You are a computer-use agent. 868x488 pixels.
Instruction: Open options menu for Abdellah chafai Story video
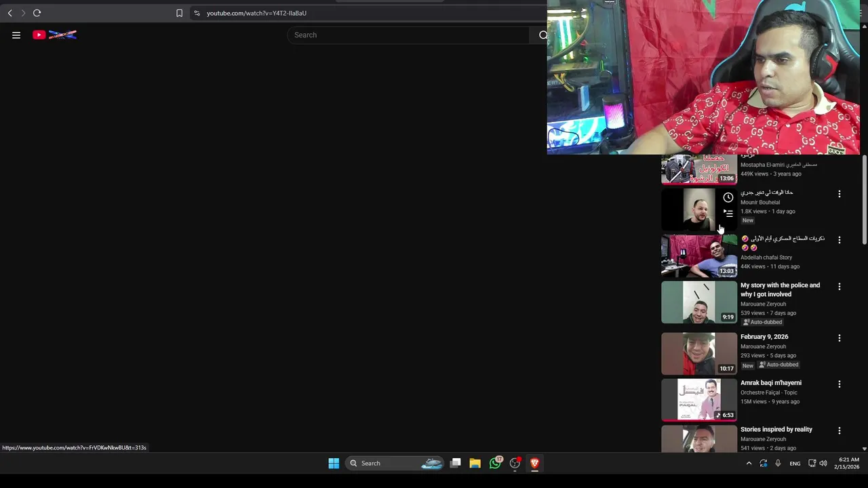tap(839, 240)
